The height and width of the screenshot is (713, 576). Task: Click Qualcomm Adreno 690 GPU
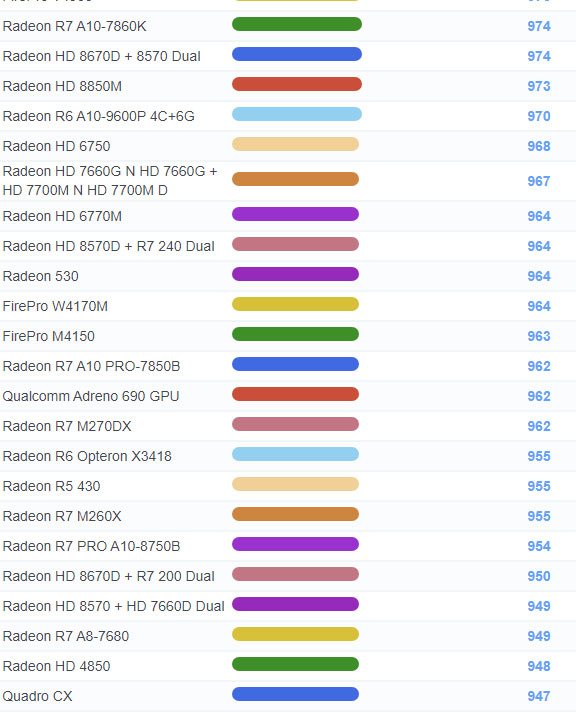[91, 397]
